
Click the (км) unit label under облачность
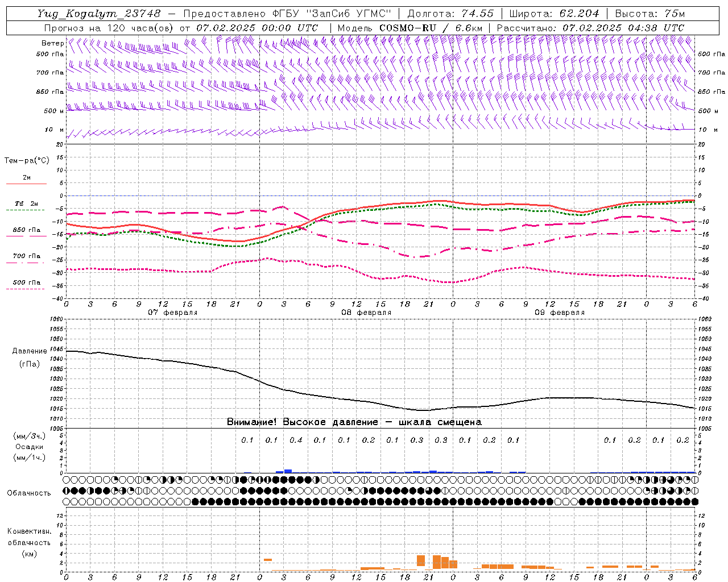click(29, 554)
